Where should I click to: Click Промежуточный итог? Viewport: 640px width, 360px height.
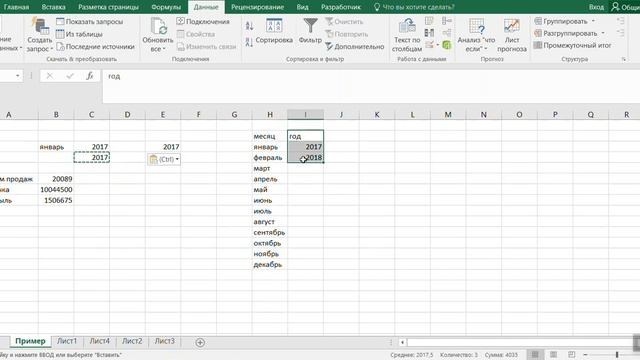point(573,45)
